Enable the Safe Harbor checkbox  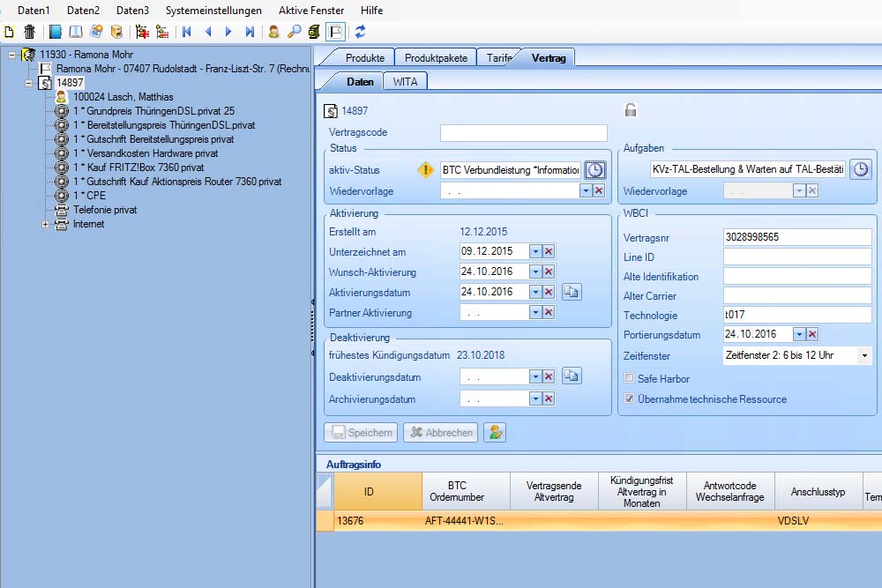coord(629,378)
